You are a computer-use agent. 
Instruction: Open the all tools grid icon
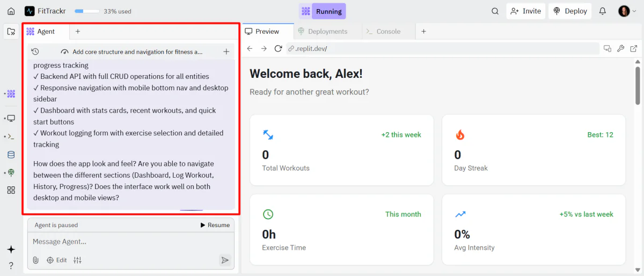(11, 190)
